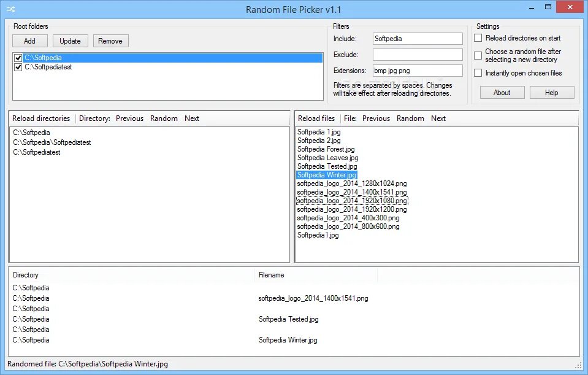Select history entry softpedia_logo_2014_1400x1541.png
The width and height of the screenshot is (588, 375).
(x=313, y=298)
